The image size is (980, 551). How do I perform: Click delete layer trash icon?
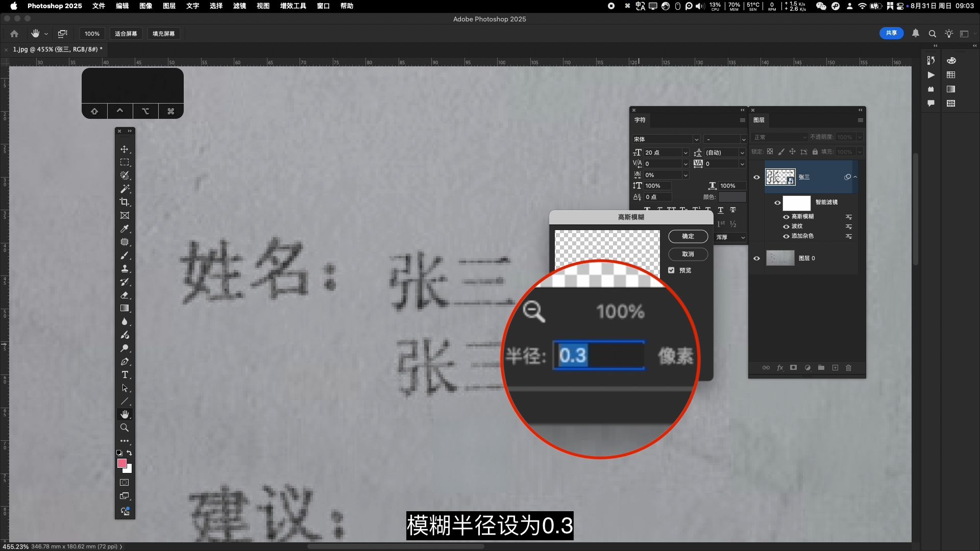[848, 367]
